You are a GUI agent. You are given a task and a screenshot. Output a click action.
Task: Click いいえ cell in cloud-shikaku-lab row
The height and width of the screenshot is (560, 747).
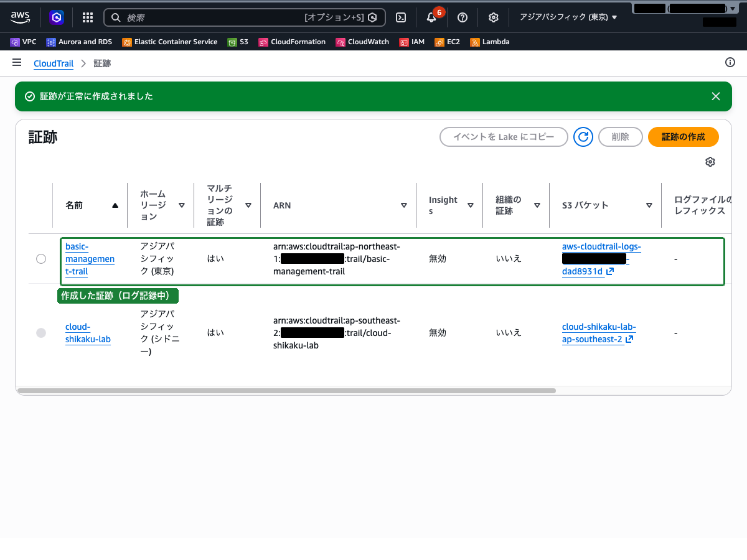(x=509, y=333)
